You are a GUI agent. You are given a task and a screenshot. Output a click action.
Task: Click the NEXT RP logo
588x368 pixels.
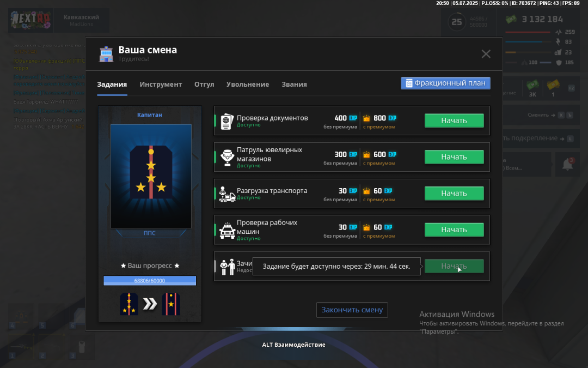click(30, 20)
